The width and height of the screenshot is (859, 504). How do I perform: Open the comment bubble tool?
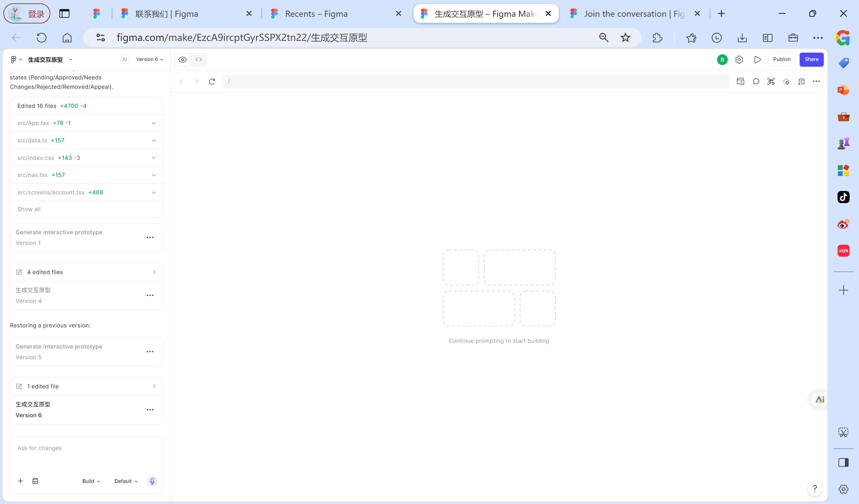click(x=756, y=81)
